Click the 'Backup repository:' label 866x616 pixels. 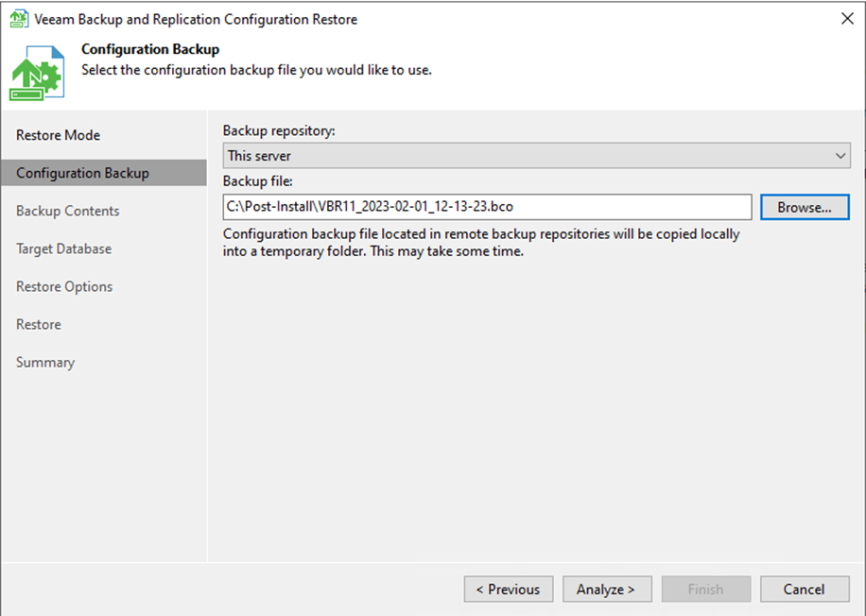point(279,130)
